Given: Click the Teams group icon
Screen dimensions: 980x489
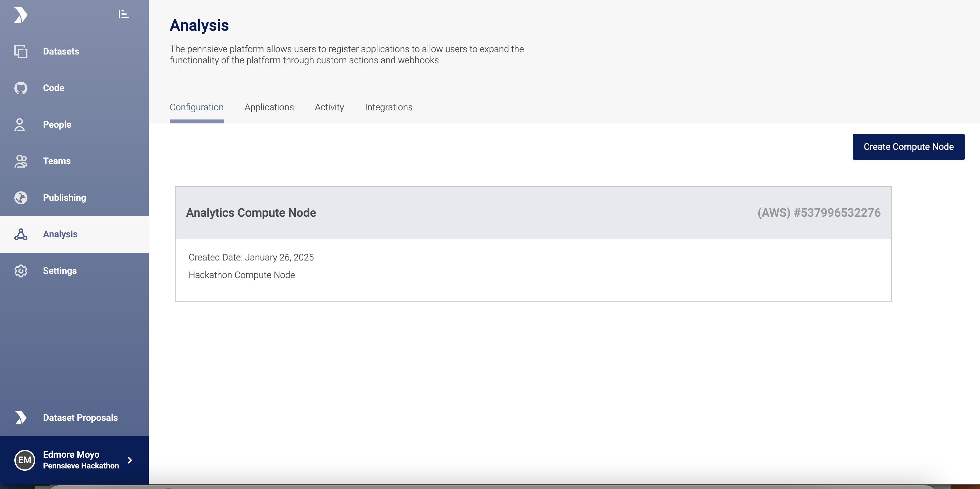Looking at the screenshot, I should (x=21, y=161).
